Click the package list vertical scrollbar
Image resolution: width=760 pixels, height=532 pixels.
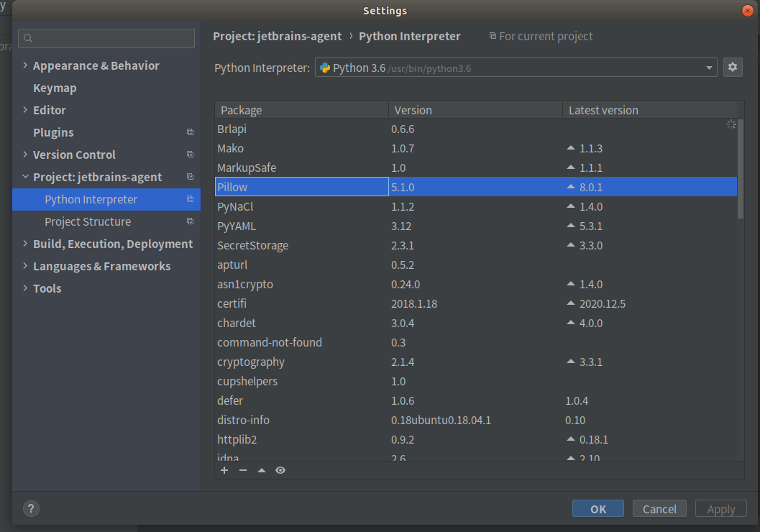[740, 170]
